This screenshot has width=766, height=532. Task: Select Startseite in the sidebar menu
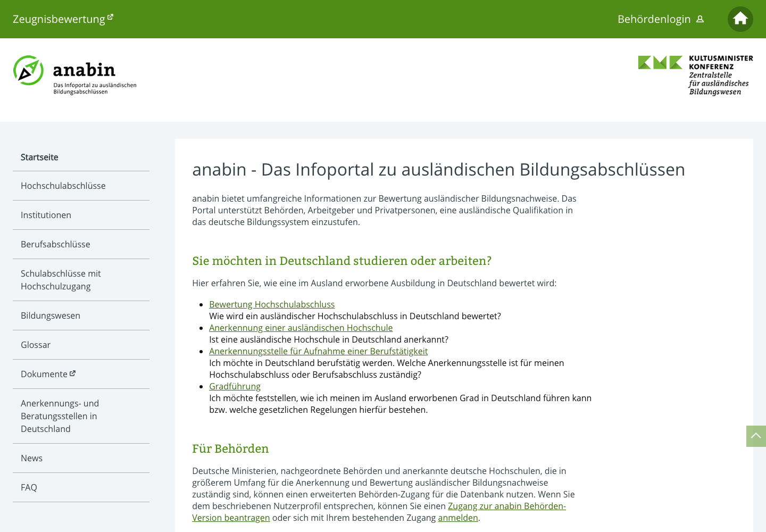click(81, 157)
